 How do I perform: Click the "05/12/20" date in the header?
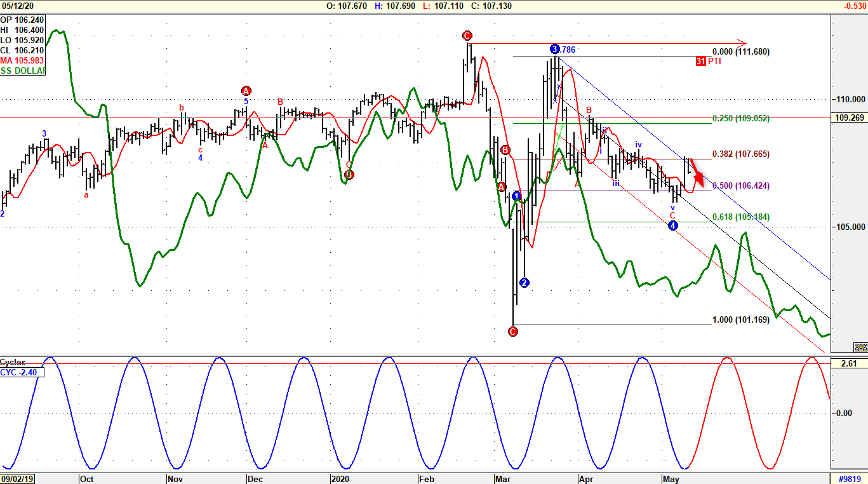point(18,6)
